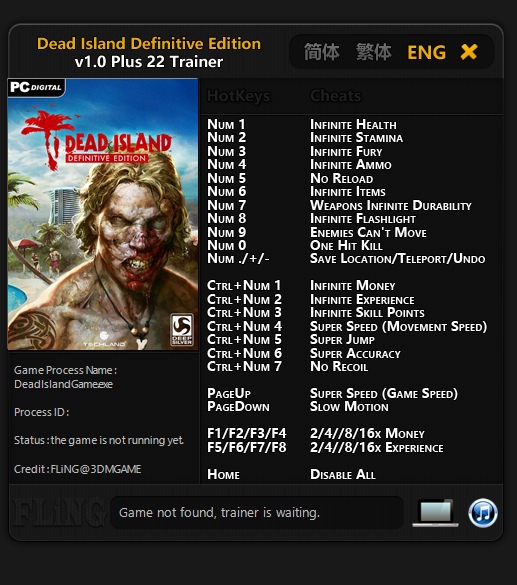Switch language to Traditional Chinese 繁体
The width and height of the screenshot is (517, 585).
(373, 52)
